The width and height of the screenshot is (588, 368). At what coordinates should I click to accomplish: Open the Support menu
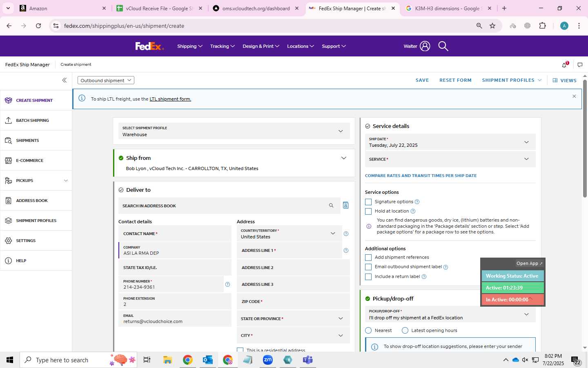click(334, 46)
